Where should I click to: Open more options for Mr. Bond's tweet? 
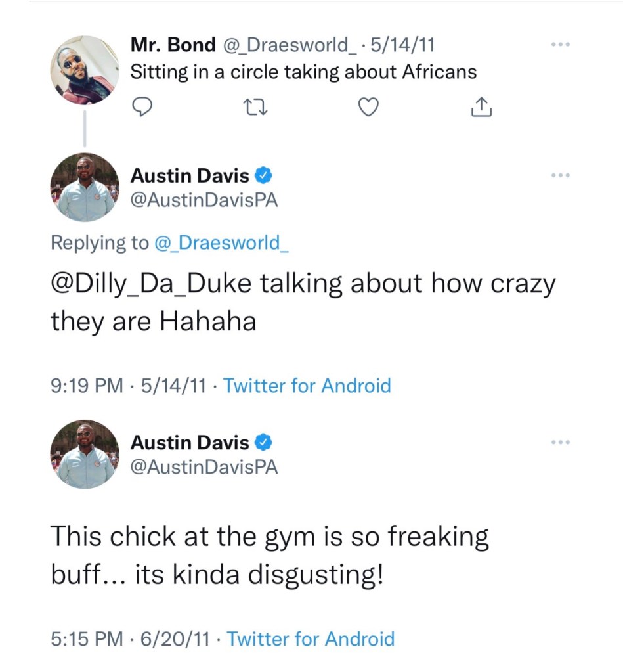[560, 45]
